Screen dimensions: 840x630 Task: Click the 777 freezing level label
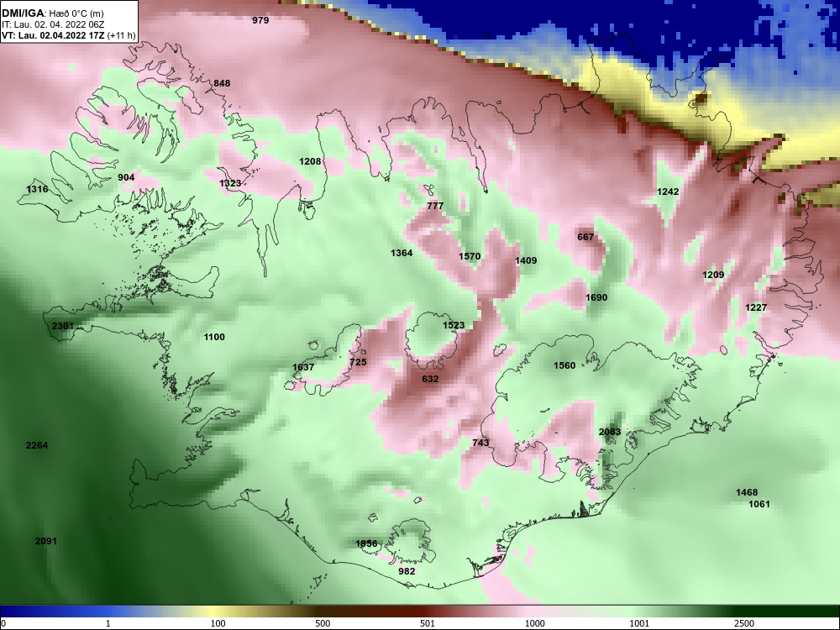tap(435, 206)
